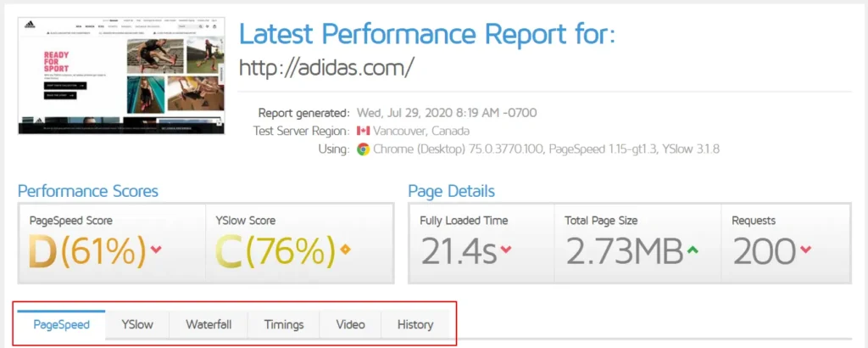Screen dimensions: 868x348
Task: Click the green up arrow beside 2.73MB
Action: (x=693, y=250)
